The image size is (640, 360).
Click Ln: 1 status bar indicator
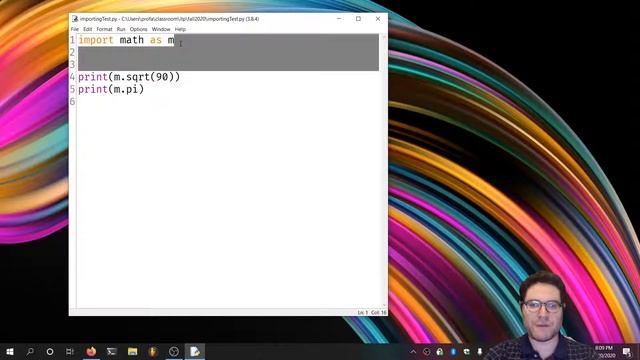[362, 312]
